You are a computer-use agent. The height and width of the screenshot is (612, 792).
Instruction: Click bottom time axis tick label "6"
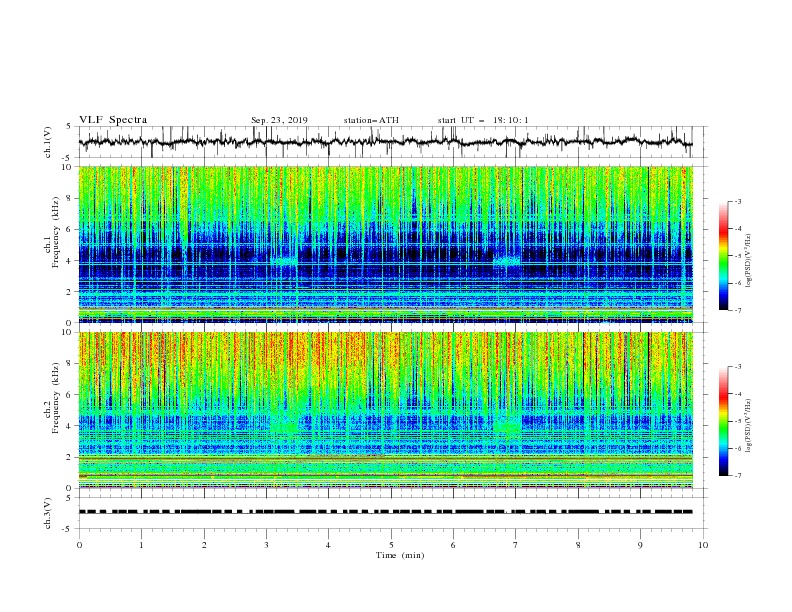click(x=453, y=545)
